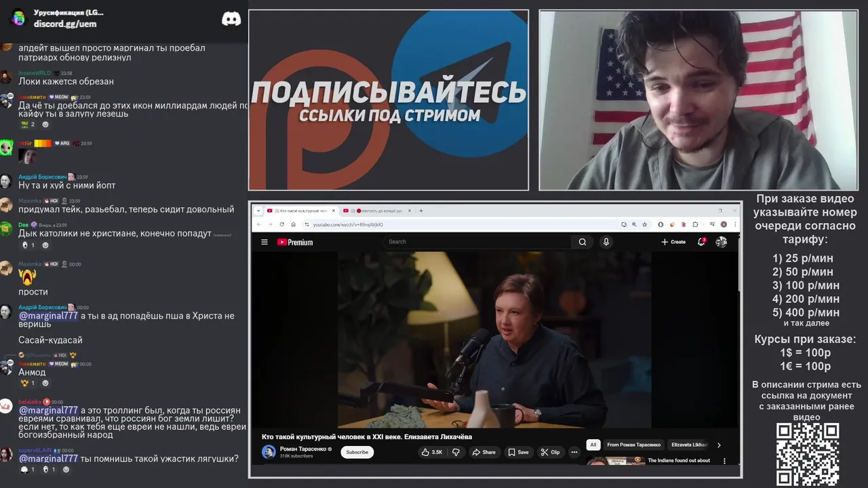Open the browser media controls icon
The width and height of the screenshot is (868, 488).
[712, 224]
